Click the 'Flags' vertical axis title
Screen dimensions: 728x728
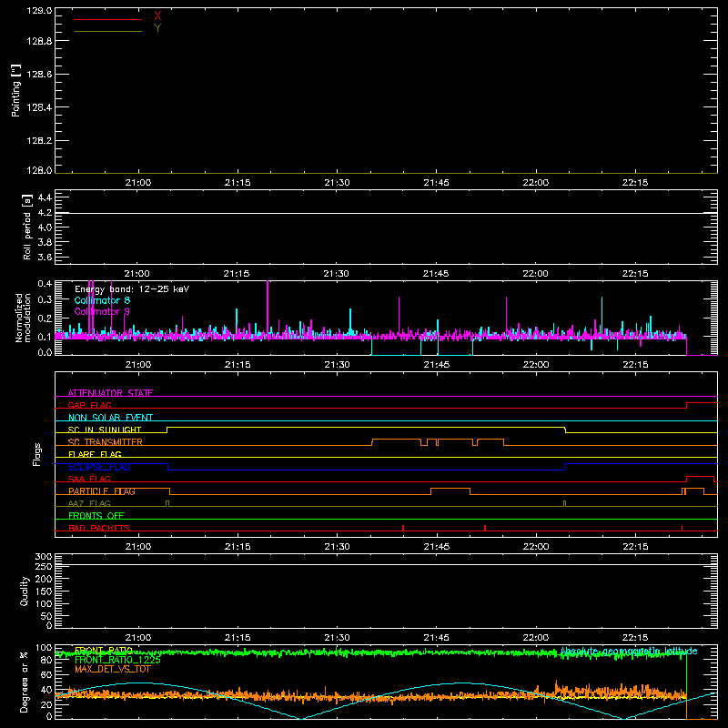[36, 454]
